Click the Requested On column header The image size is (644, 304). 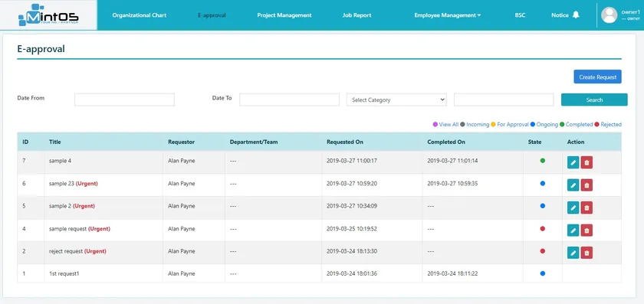coord(345,142)
